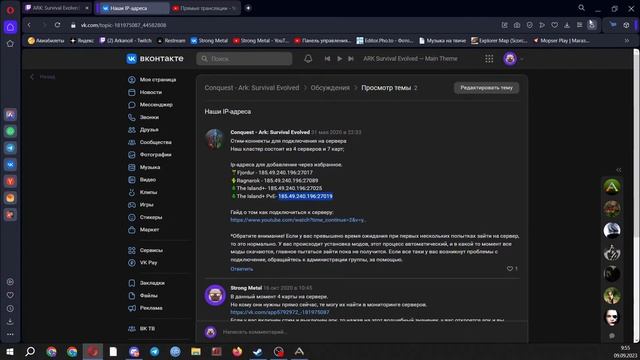Screen dimensions: 640x360
Task: Go to Обсуждения breadcrumb link
Action: (x=330, y=88)
